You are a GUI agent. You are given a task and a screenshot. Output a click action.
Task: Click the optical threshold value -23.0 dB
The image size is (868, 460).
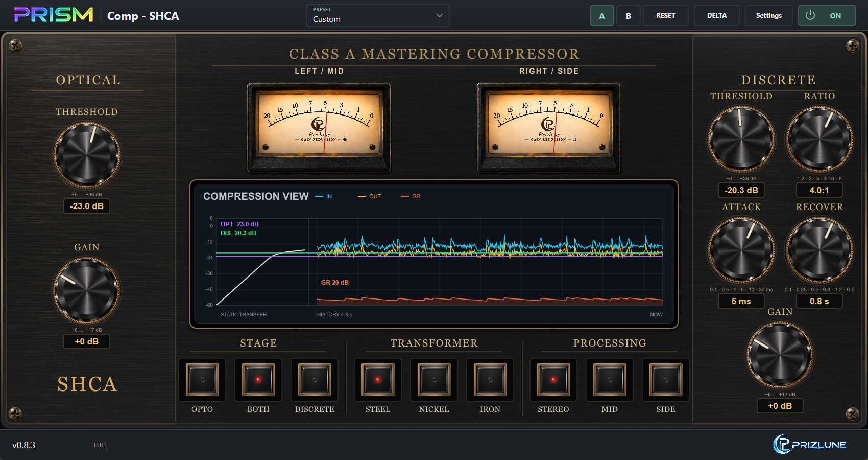pyautogui.click(x=87, y=206)
